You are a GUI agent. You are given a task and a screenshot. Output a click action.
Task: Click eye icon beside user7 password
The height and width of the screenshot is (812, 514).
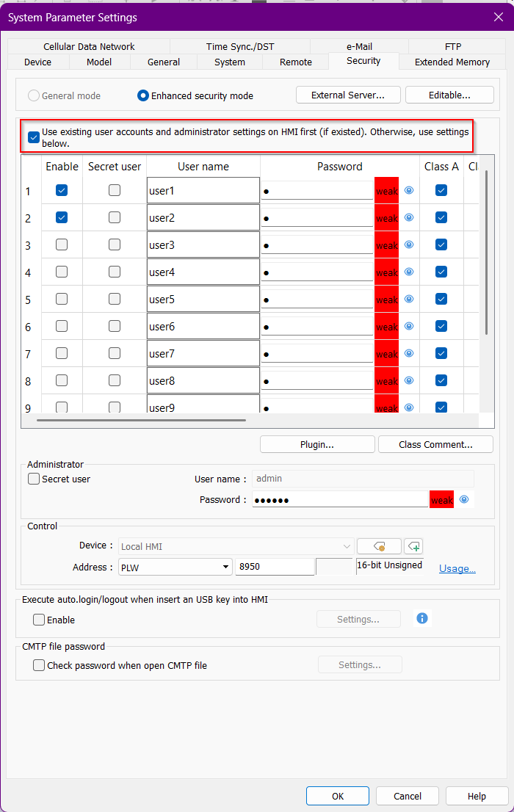point(409,353)
